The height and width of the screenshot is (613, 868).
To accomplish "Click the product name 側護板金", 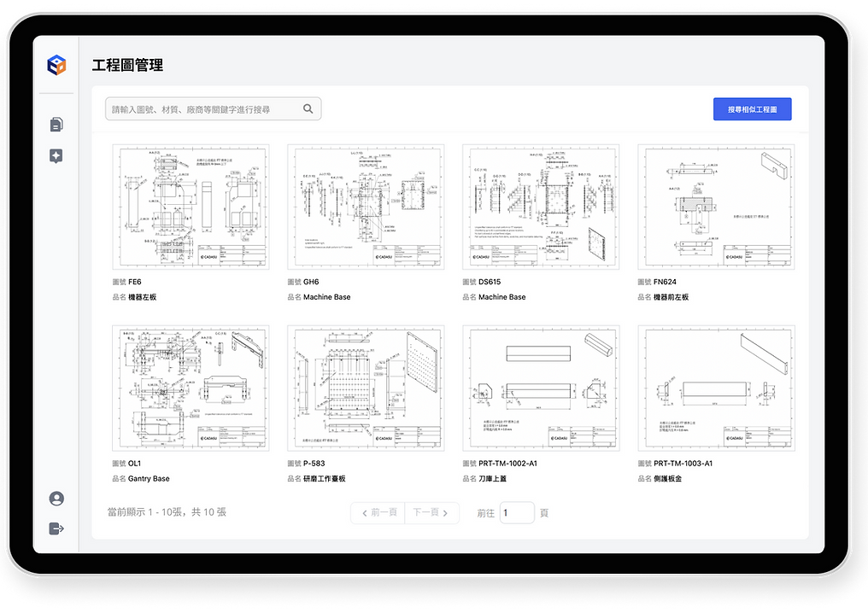I will click(667, 479).
